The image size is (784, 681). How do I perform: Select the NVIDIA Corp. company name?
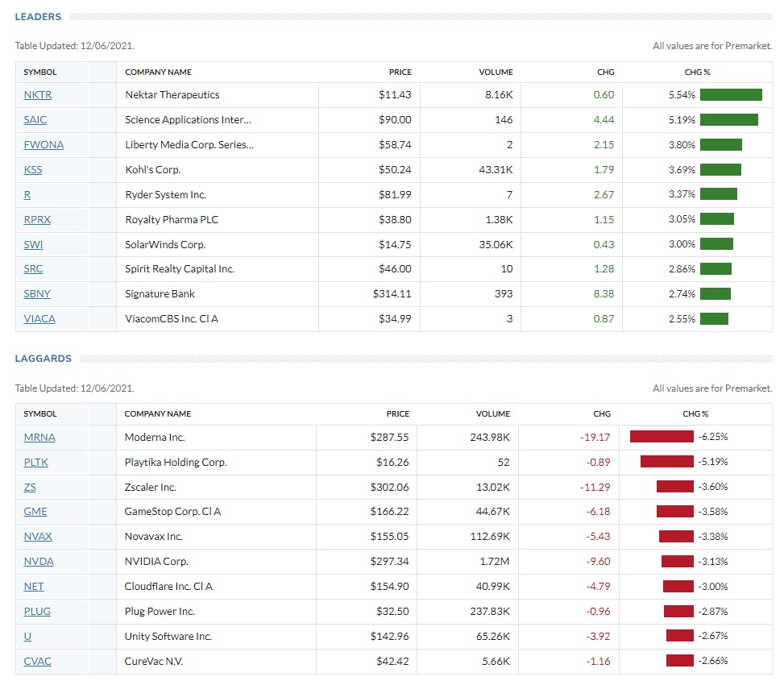point(156,562)
